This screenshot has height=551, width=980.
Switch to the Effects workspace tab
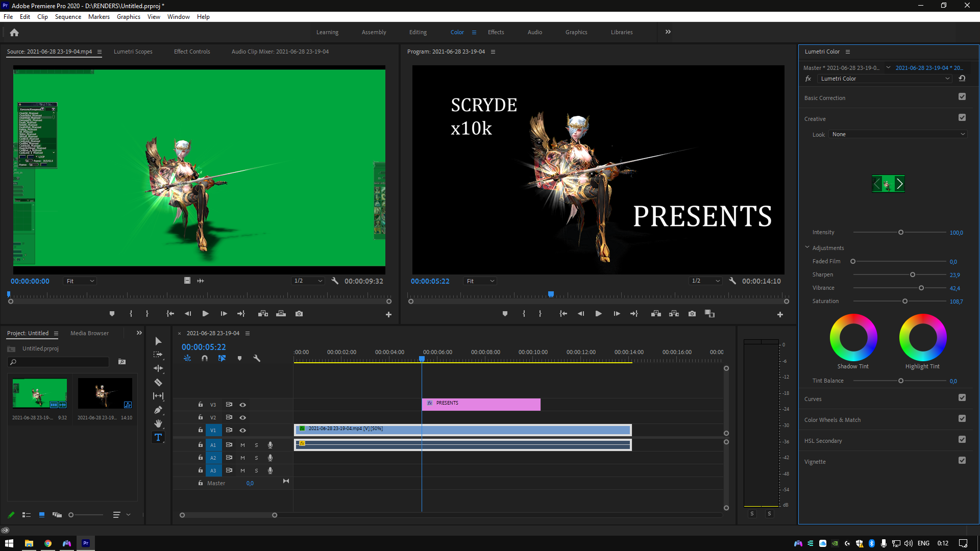[496, 32]
